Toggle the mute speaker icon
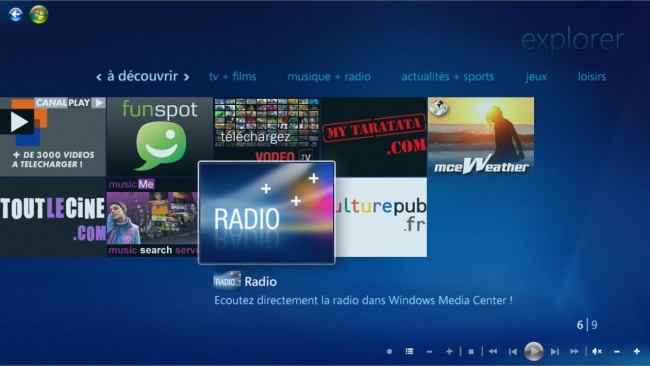This screenshot has width=650, height=366. pos(597,351)
